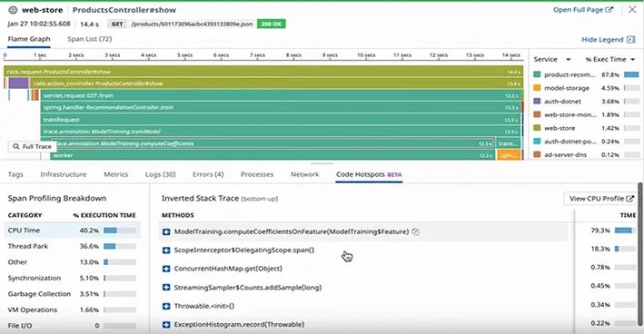644x334 pixels.
Task: Expand ConcurrentHashMap.get(Object) method
Action: click(x=166, y=269)
